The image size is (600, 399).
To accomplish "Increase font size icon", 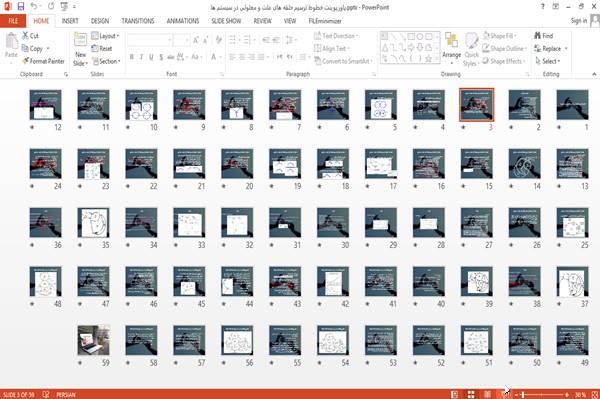I will [x=196, y=40].
